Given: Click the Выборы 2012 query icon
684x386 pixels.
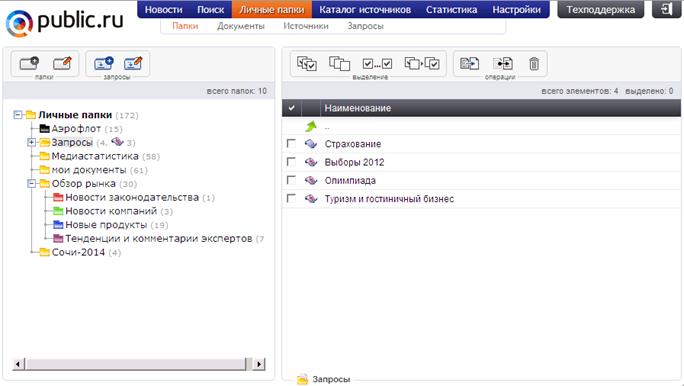Looking at the screenshot, I should tap(311, 162).
